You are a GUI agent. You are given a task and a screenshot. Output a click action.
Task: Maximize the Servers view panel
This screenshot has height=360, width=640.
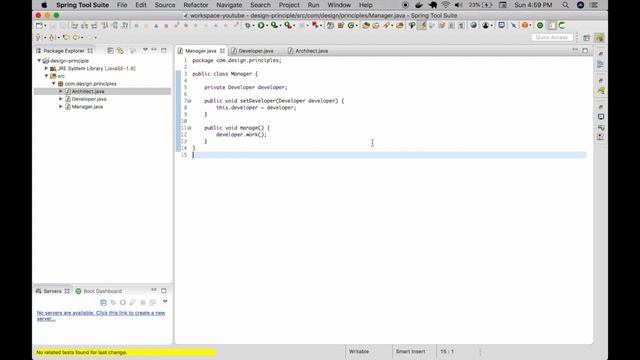click(x=164, y=291)
